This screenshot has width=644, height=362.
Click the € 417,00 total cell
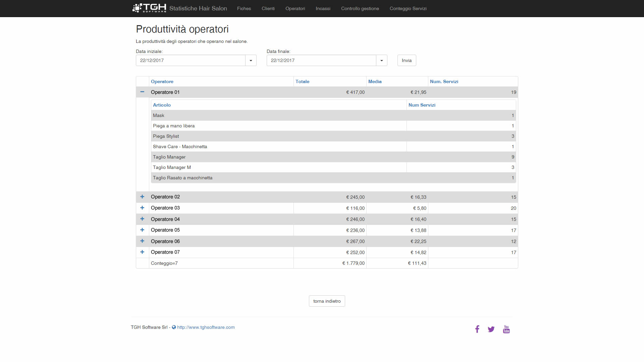coord(330,92)
